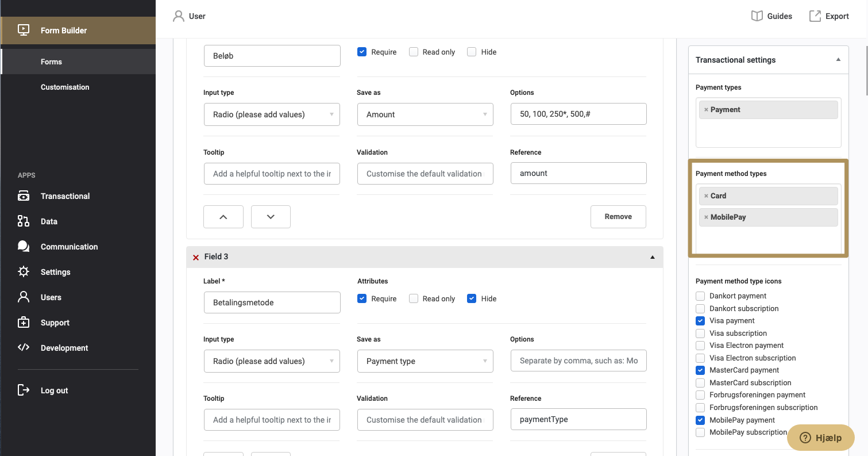The image size is (868, 456).
Task: Edit the Options field with 50, 100, 250*
Action: tap(578, 114)
